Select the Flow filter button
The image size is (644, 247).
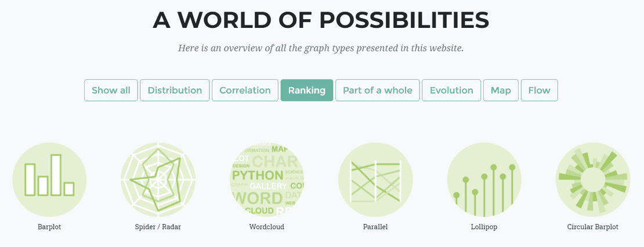pyautogui.click(x=539, y=90)
